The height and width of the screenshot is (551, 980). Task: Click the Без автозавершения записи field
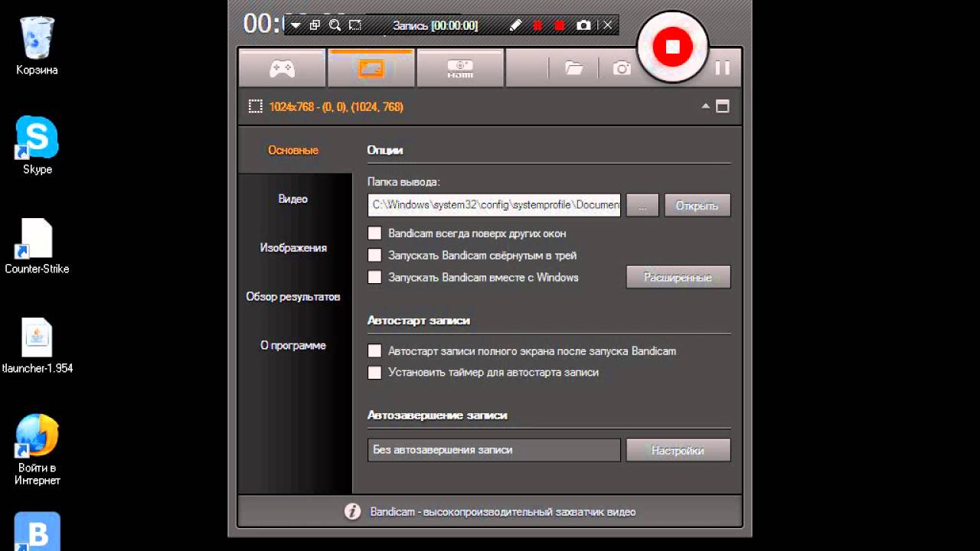(494, 450)
